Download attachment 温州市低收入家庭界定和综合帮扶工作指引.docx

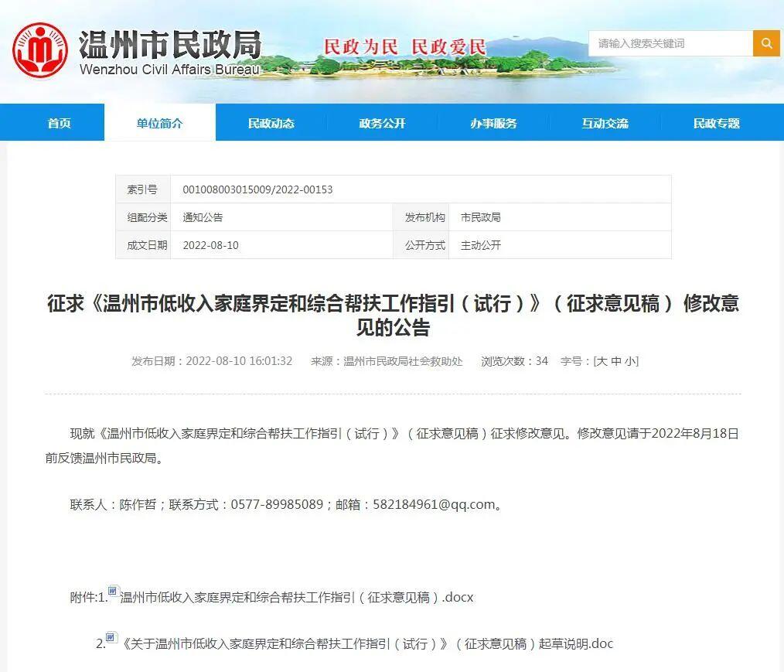pyautogui.click(x=296, y=597)
